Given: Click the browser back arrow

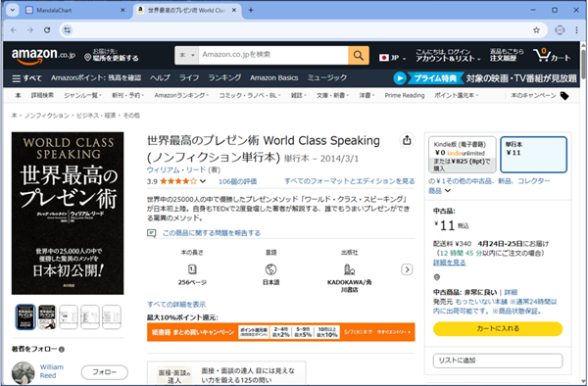Looking at the screenshot, I should coord(14,30).
